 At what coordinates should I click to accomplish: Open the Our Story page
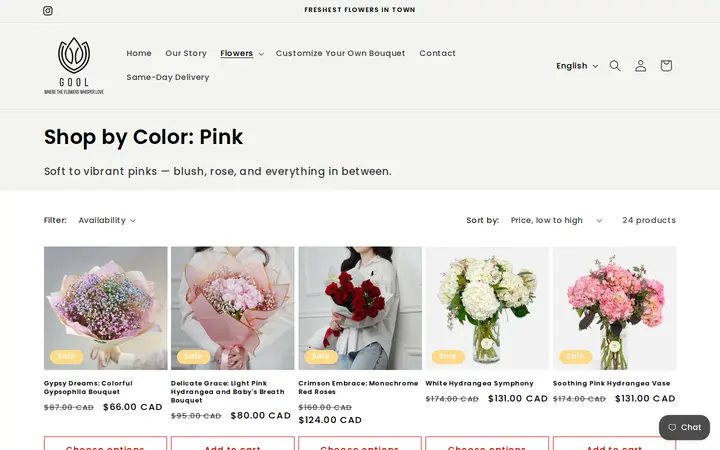[186, 53]
